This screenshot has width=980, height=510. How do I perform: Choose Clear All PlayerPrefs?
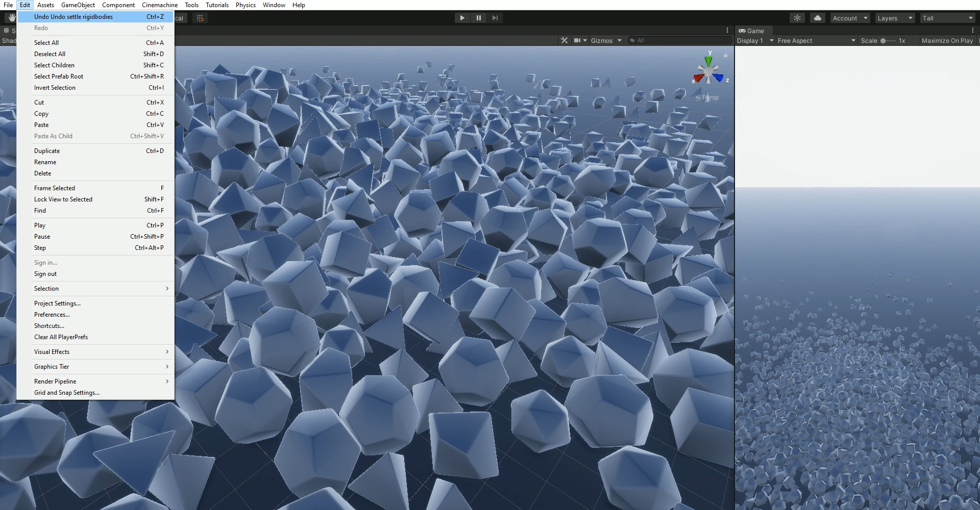click(95, 337)
